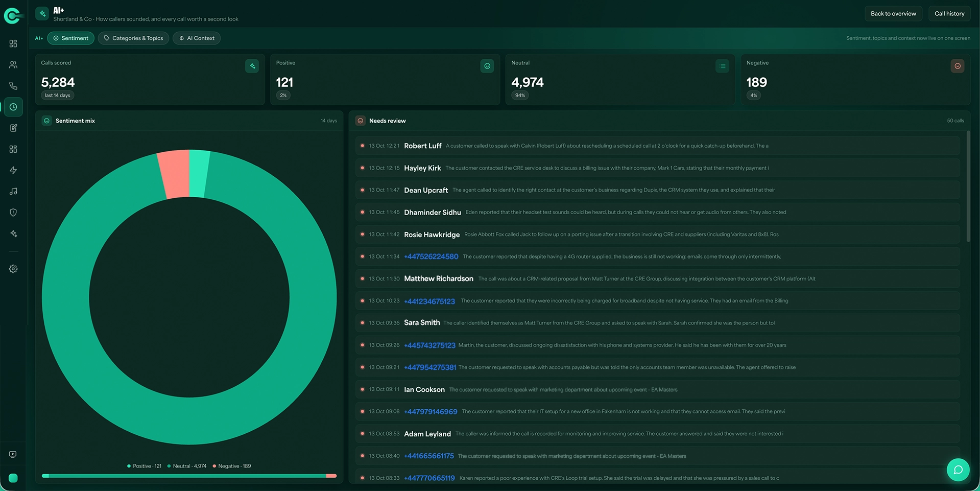
Task: Switch to Categories & Topics tab
Action: 133,38
